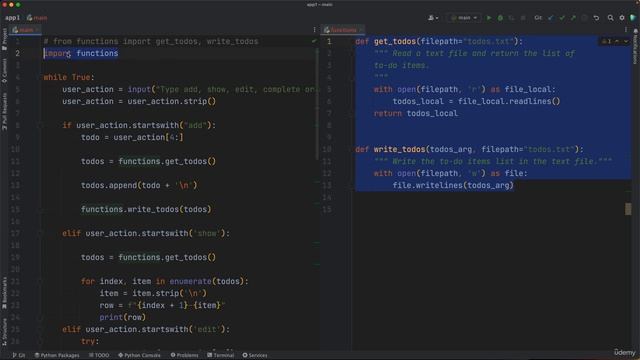640x360 pixels.
Task: Click line number 2 in the left gutter
Action: tap(18, 53)
